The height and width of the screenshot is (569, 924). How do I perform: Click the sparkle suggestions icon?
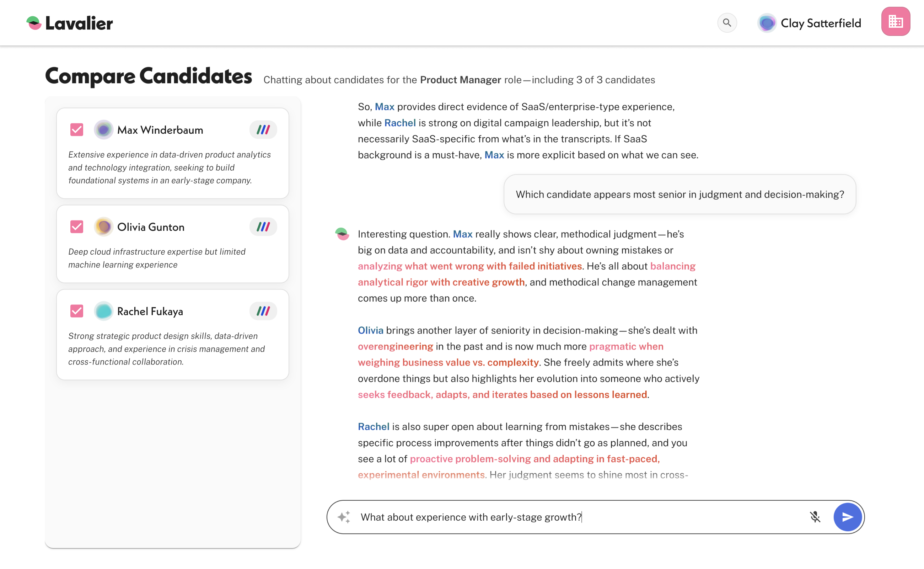click(344, 517)
